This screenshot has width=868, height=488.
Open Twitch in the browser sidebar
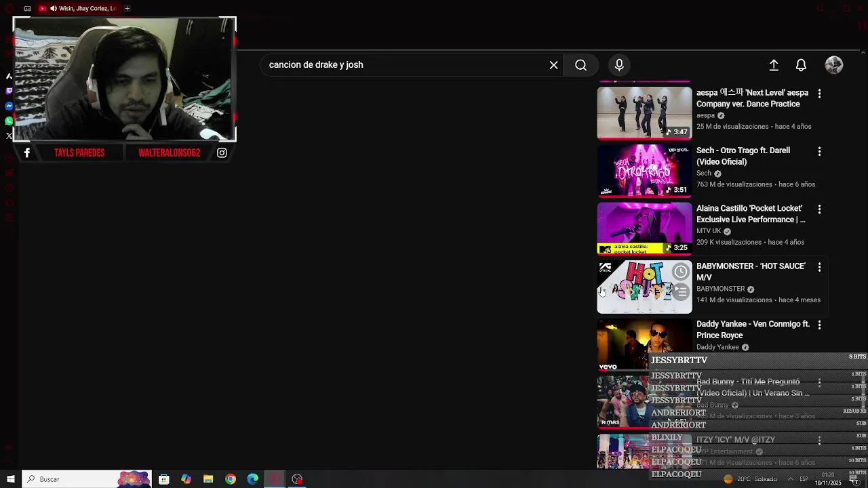[9, 91]
